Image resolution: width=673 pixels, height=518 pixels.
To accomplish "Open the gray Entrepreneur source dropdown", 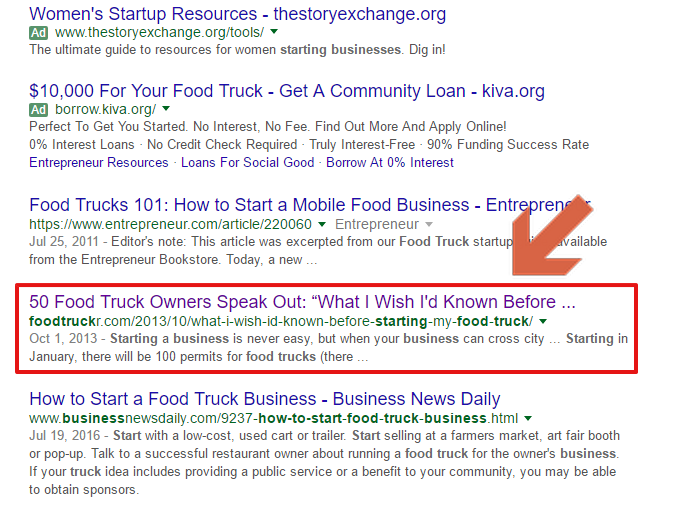I will (x=384, y=224).
